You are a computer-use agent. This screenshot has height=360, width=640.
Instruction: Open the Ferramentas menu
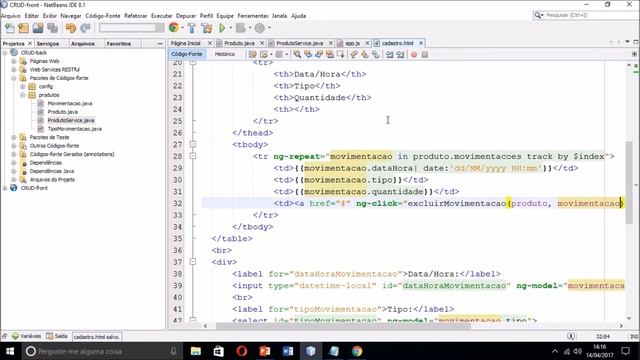tap(253, 16)
